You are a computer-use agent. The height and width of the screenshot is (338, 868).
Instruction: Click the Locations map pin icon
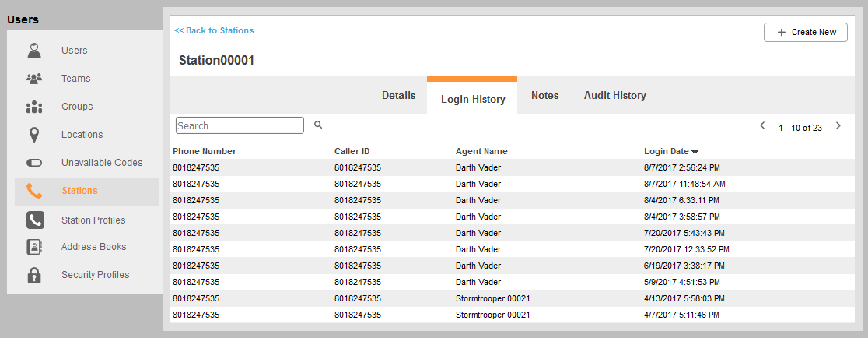point(34,135)
